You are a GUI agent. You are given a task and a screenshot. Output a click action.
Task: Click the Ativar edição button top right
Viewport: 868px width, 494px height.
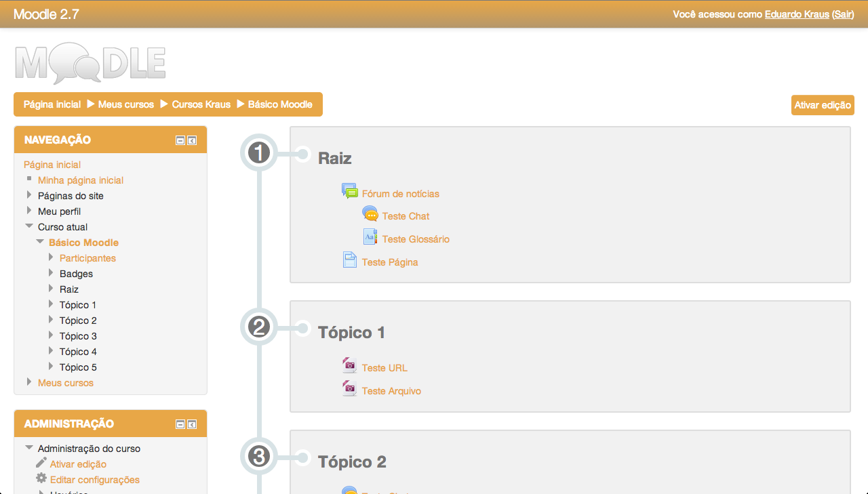[823, 105]
